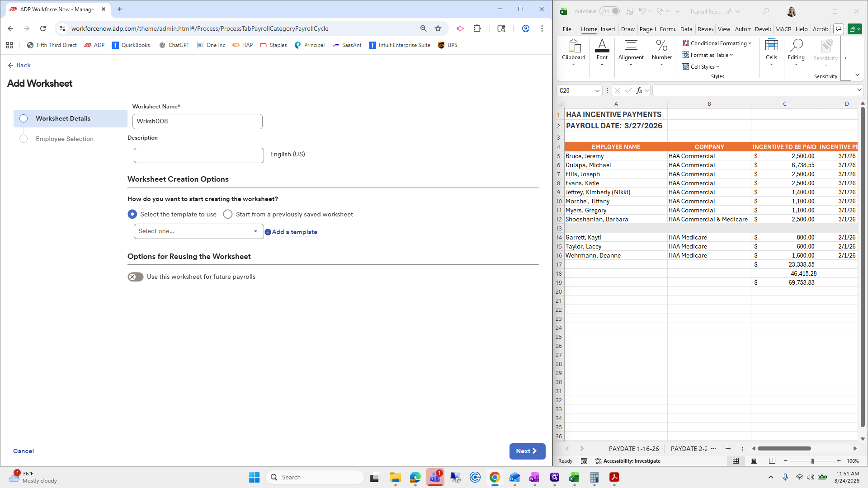Expand the Excel Name Box dropdown
868x488 pixels.
(597, 91)
